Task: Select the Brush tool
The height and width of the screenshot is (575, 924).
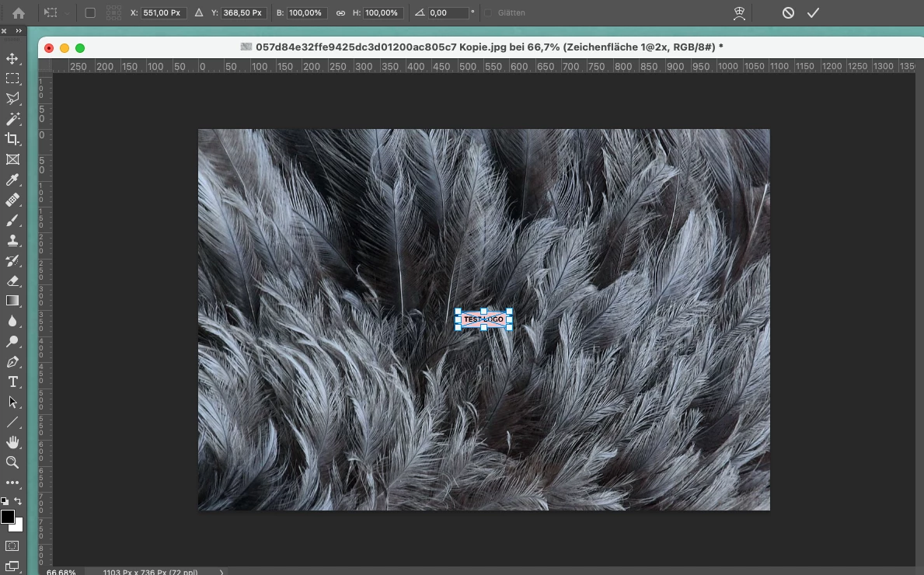Action: [12, 221]
